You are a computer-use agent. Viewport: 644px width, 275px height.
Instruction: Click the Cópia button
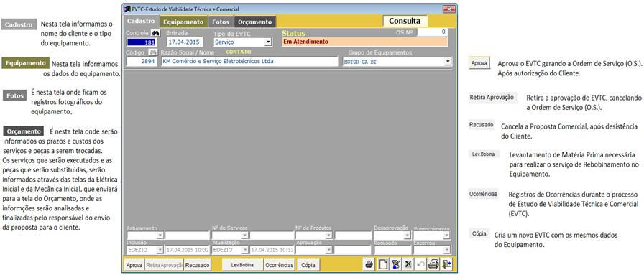pos(308,265)
